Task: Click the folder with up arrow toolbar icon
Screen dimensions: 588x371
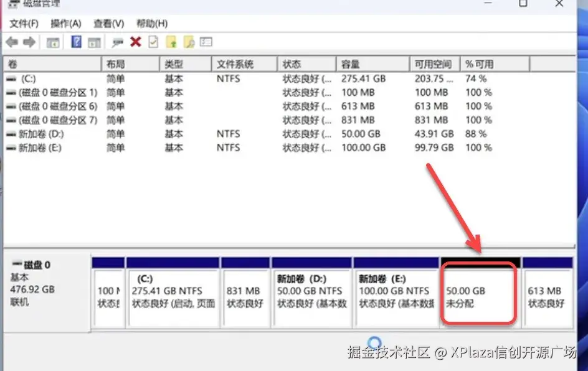Action: point(170,42)
